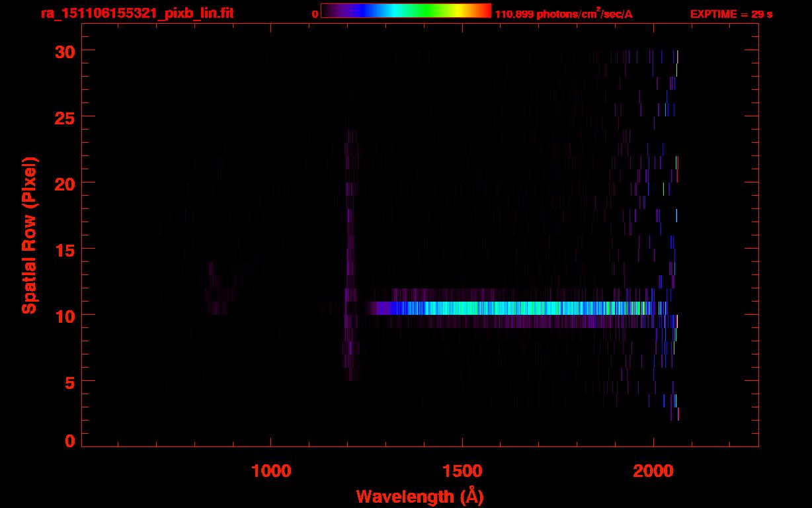This screenshot has height=508, width=812.
Task: Click the 2000 wavelength tick label
Action: [x=653, y=470]
